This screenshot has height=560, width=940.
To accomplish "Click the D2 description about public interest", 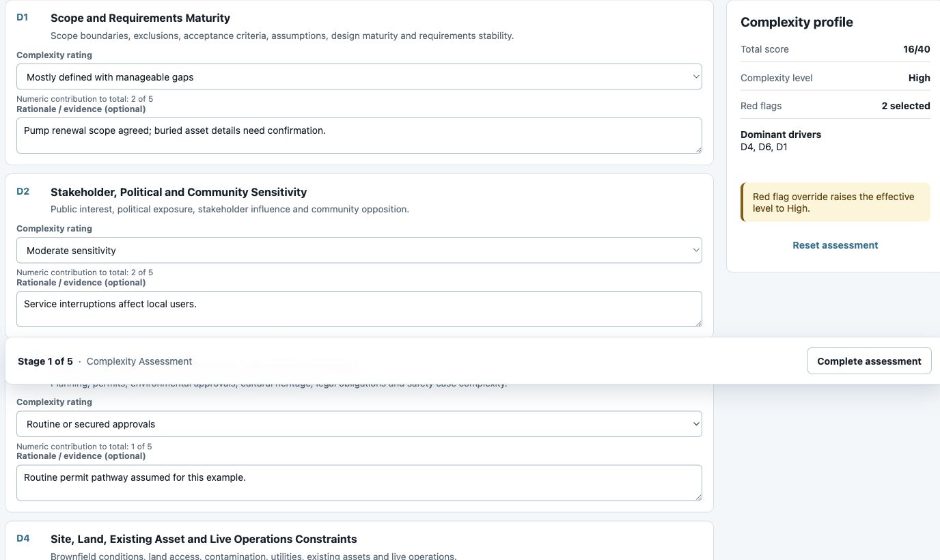I will 230,209.
